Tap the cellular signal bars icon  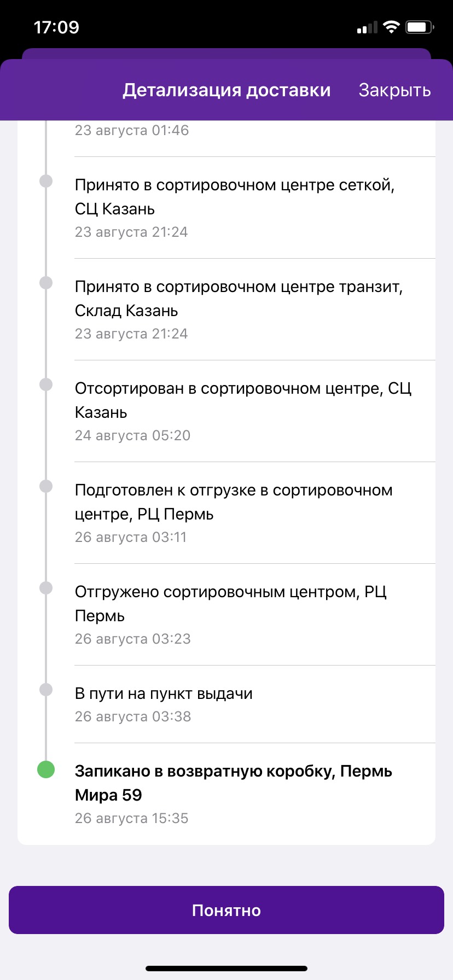367,27
